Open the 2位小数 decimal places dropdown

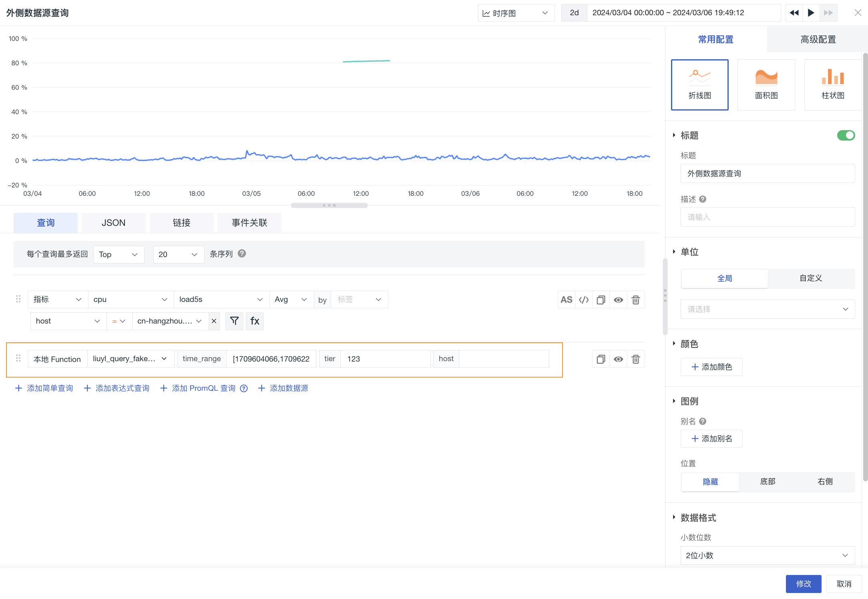point(768,555)
